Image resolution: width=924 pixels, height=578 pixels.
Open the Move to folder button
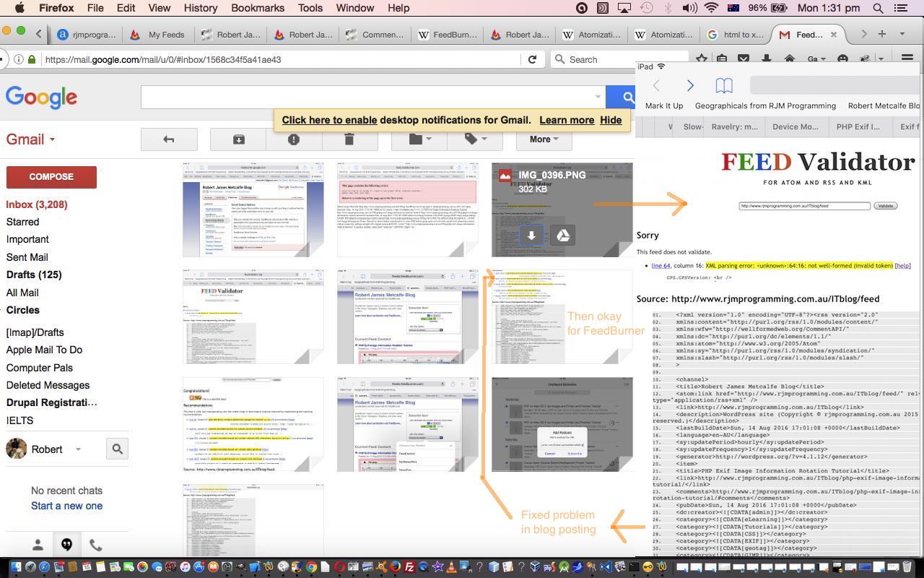[420, 139]
